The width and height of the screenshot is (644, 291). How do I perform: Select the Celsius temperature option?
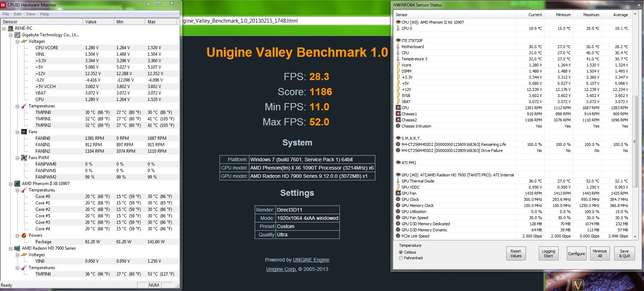pyautogui.click(x=401, y=252)
